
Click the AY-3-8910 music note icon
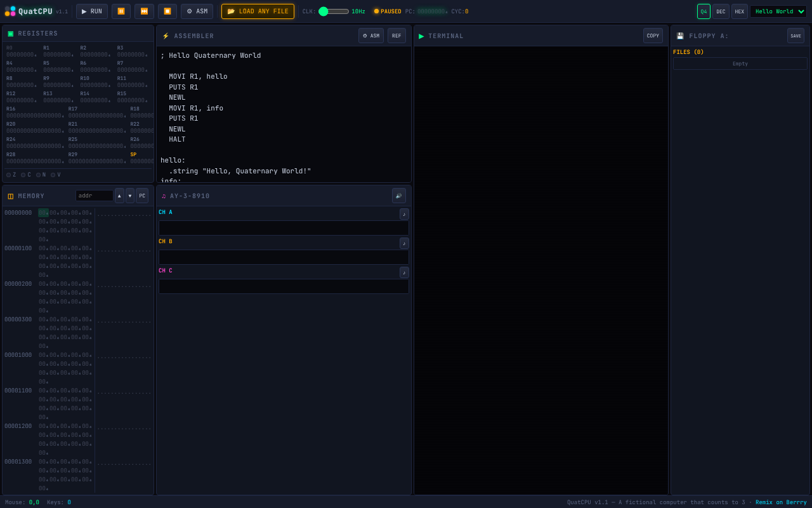click(x=164, y=196)
